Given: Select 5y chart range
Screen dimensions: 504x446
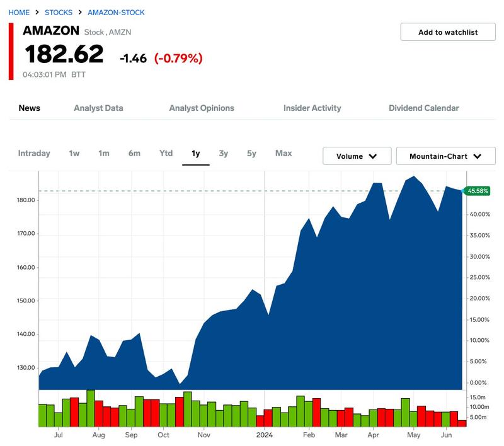Looking at the screenshot, I should [x=251, y=153].
